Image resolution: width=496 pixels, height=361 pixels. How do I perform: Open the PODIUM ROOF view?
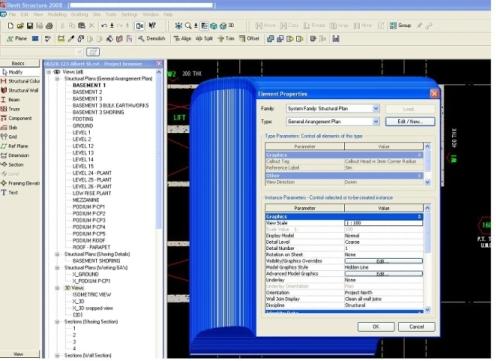tap(89, 240)
